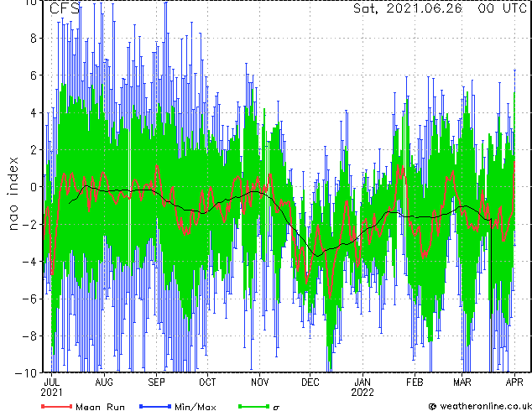The height and width of the screenshot is (411, 532).
Task: Click the green sigma legend swatch
Action: [x=253, y=406]
